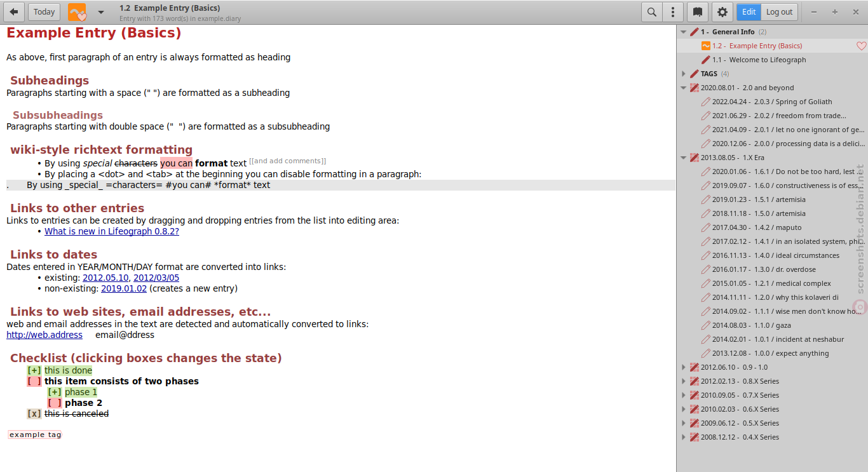The height and width of the screenshot is (472, 868).
Task: Click the 0.9 - 1.0 chapter icon
Action: 694,367
